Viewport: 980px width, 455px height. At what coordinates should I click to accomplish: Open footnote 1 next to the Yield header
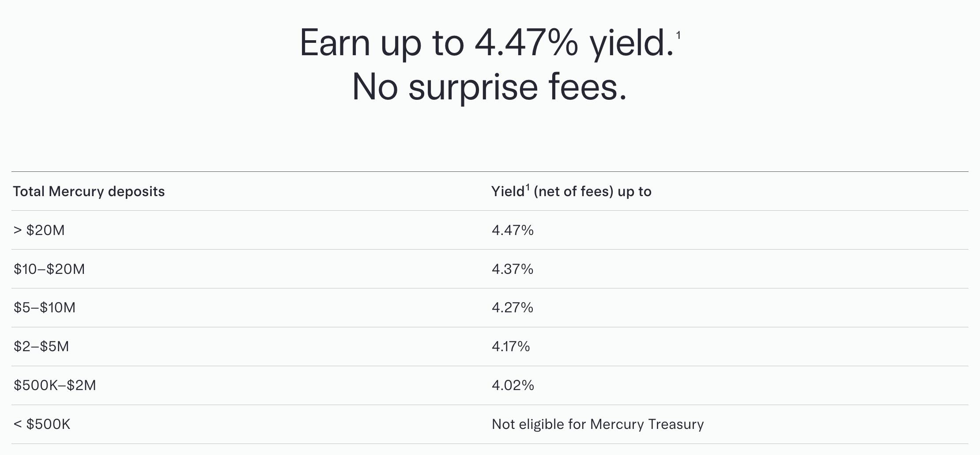coord(528,187)
